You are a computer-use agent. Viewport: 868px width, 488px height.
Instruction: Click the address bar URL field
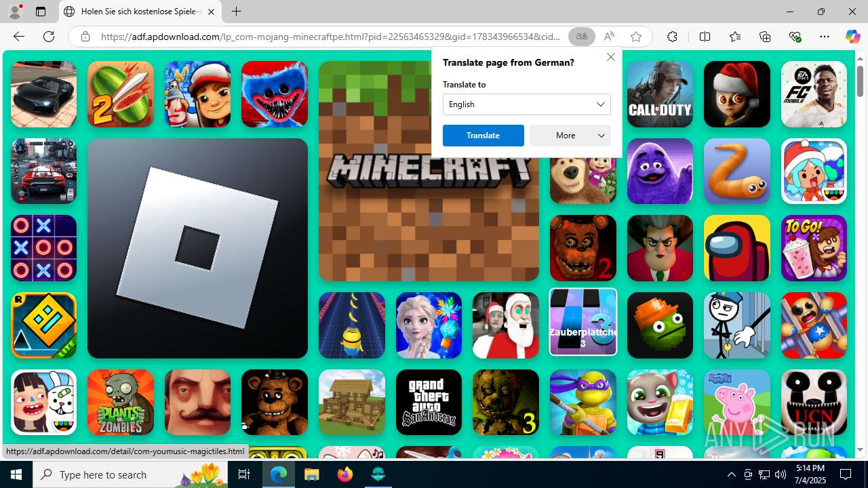(x=331, y=37)
